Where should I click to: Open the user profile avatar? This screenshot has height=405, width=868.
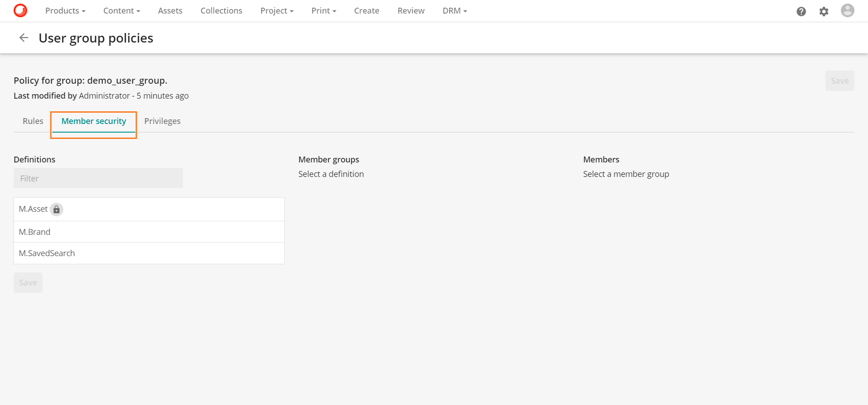point(847,10)
